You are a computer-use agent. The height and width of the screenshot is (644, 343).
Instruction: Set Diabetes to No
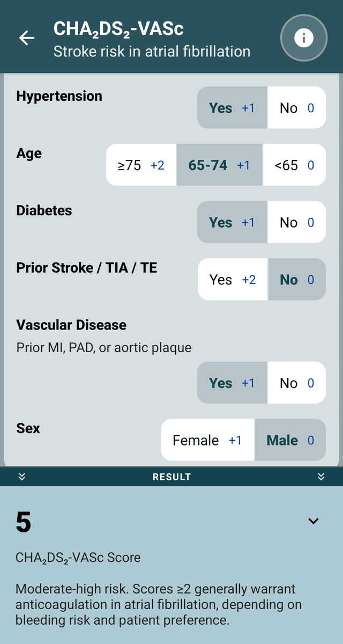pos(297,222)
